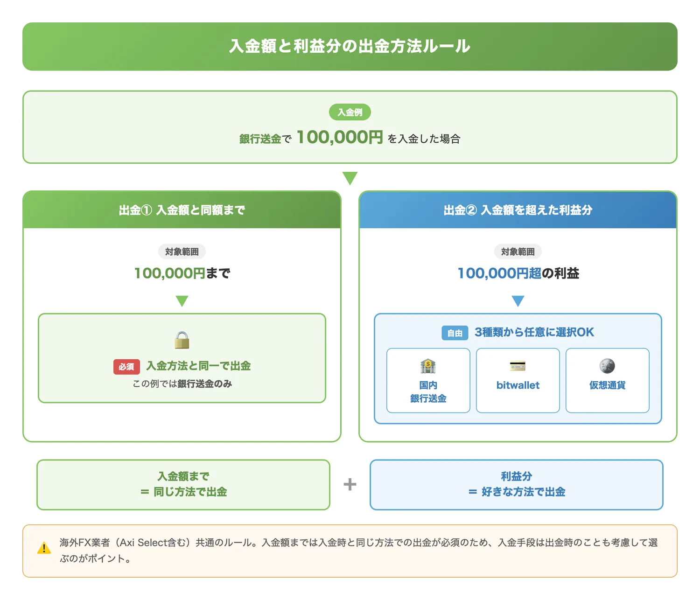Click the 対象範囲 label in the green panel
Viewport: 700px width, 600px height.
[182, 251]
